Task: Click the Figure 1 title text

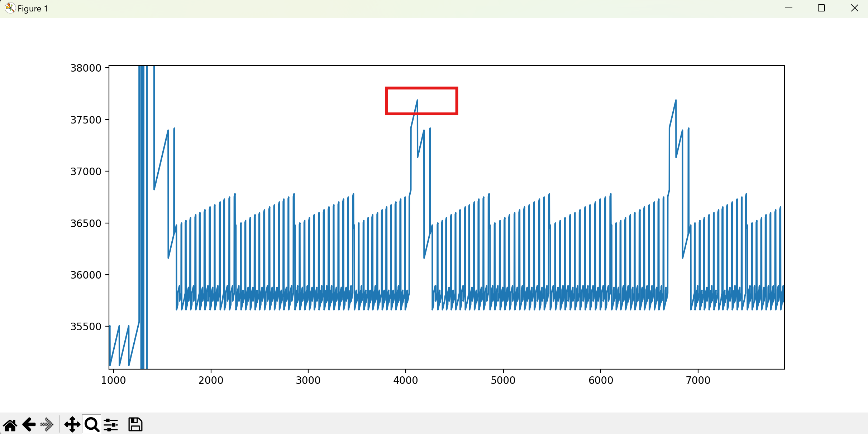Action: click(33, 9)
